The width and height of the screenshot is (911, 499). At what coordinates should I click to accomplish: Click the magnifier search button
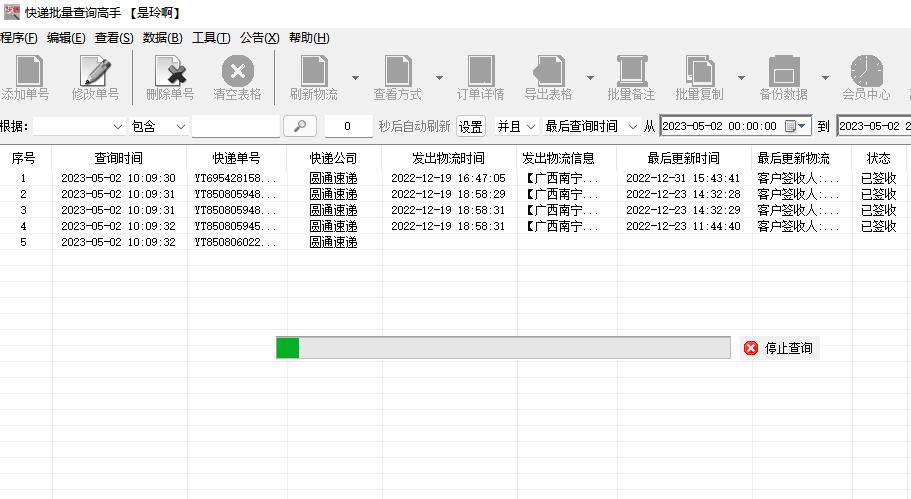pos(300,126)
